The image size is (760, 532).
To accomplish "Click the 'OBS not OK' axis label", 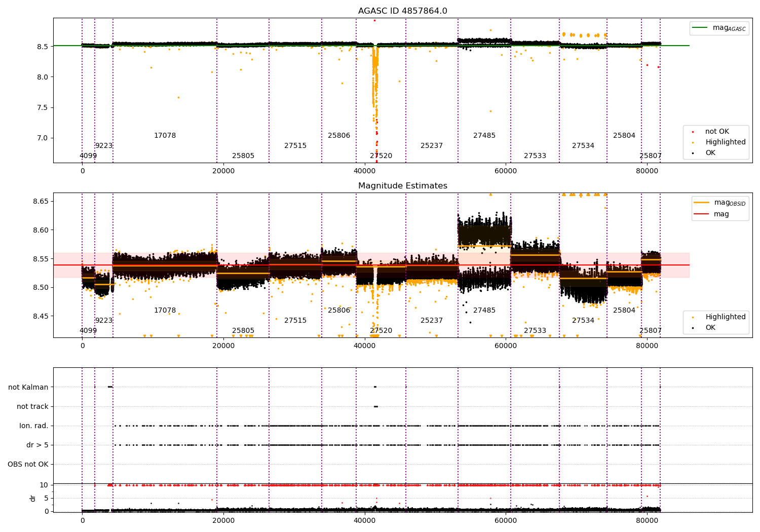I will 28,465.
